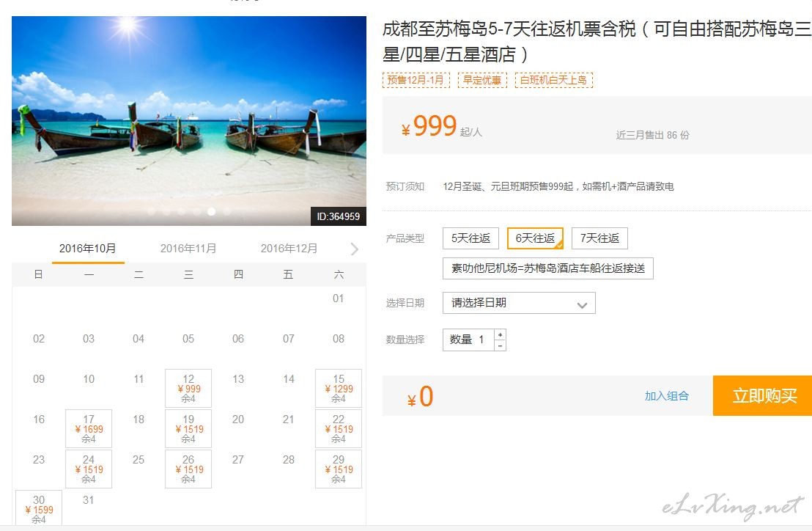
Task: Pick the October 26 departure date
Action: pos(188,469)
